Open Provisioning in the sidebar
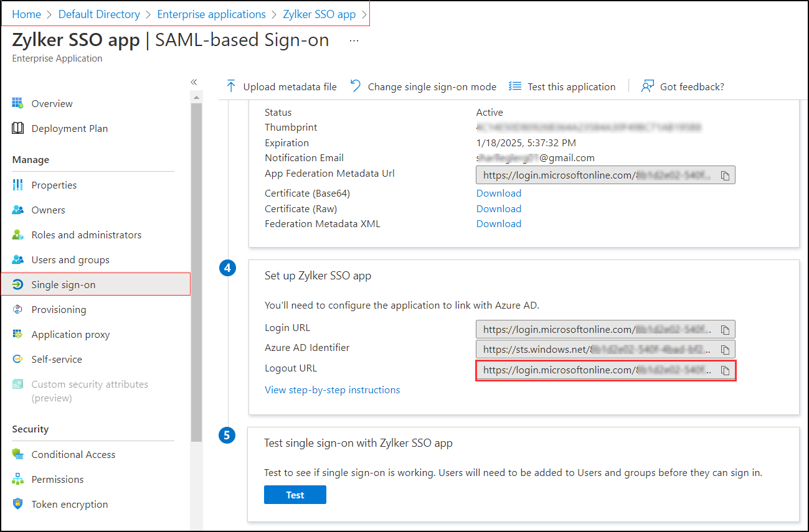This screenshot has height=532, width=809. (59, 309)
